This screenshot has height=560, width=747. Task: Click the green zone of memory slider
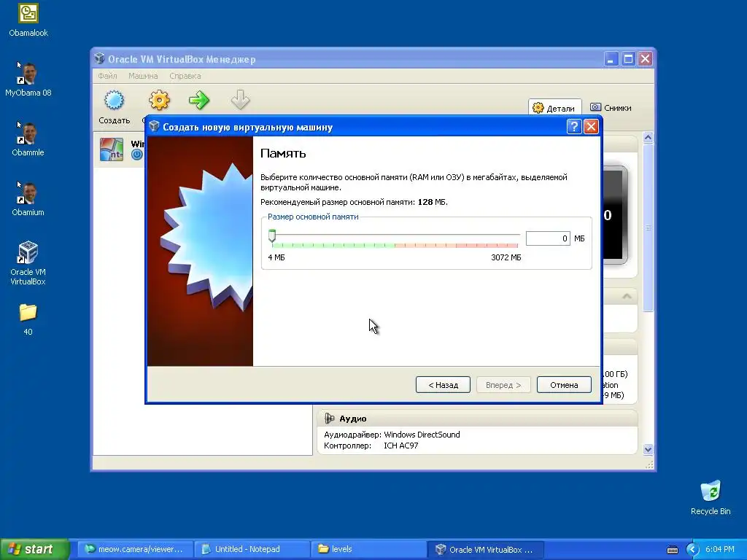click(x=333, y=245)
